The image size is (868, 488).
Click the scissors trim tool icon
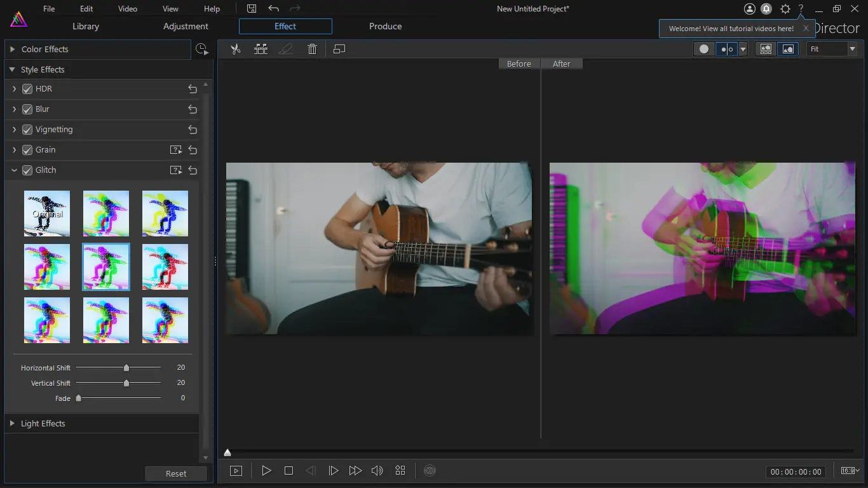tap(236, 49)
